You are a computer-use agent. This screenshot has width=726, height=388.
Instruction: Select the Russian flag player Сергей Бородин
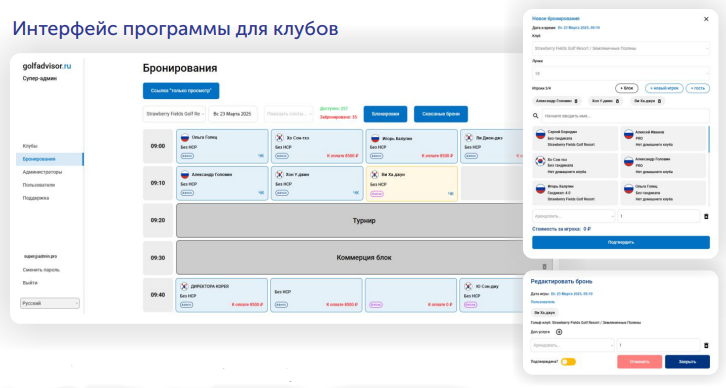click(x=575, y=138)
